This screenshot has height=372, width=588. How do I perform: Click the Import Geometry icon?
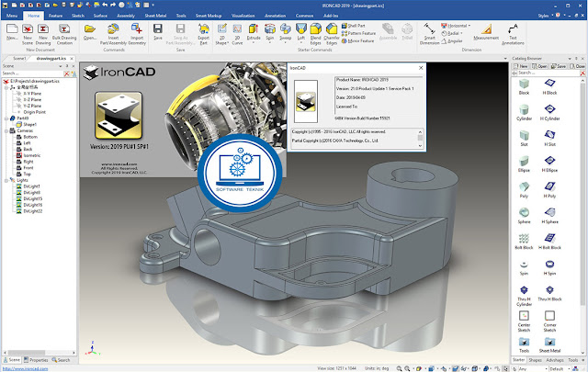pyautogui.click(x=137, y=28)
